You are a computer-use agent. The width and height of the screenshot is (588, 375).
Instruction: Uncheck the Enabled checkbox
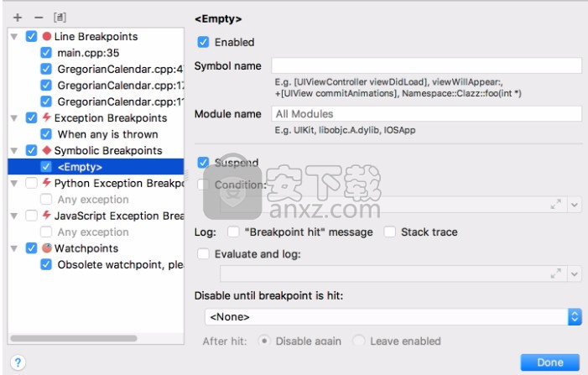(x=203, y=42)
